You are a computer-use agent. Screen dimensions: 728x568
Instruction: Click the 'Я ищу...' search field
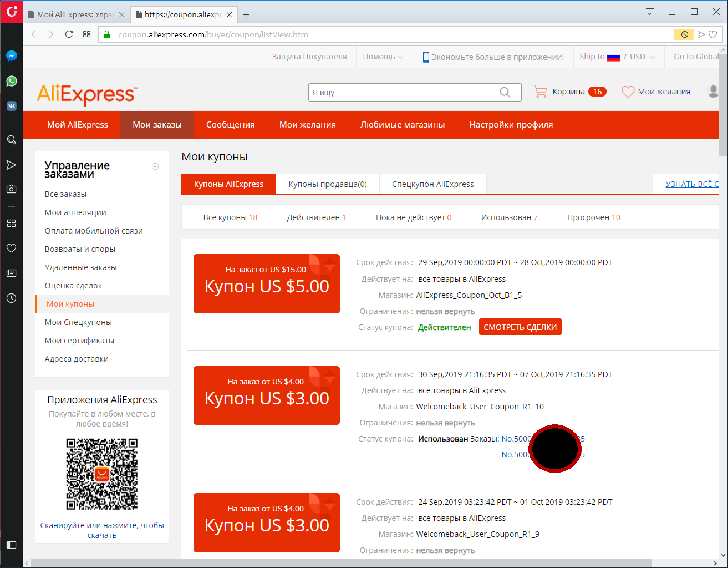coord(400,92)
